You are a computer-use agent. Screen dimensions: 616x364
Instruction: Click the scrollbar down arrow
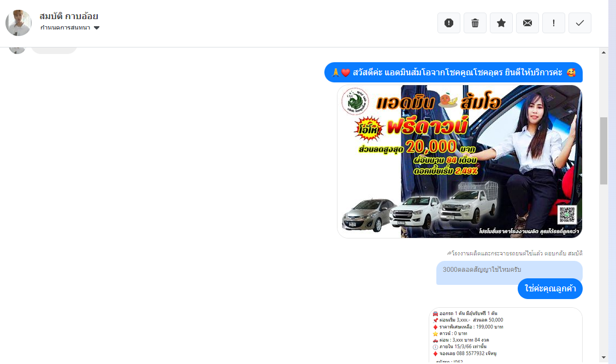[603, 357]
